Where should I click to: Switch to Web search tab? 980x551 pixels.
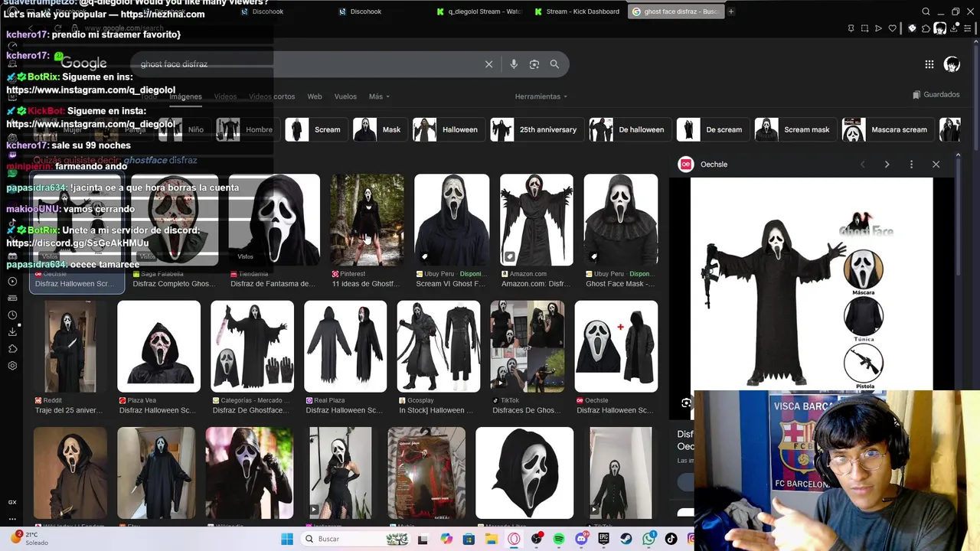[315, 96]
